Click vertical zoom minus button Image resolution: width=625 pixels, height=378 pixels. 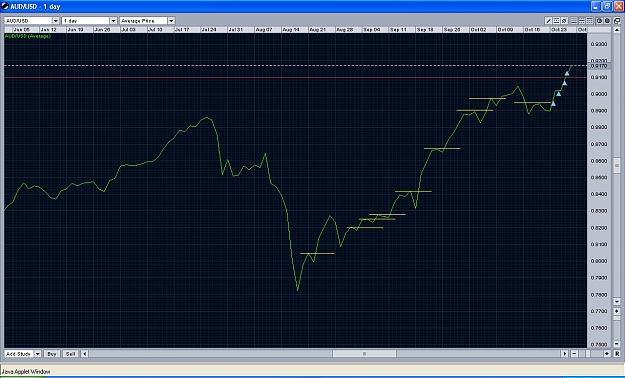point(617,344)
